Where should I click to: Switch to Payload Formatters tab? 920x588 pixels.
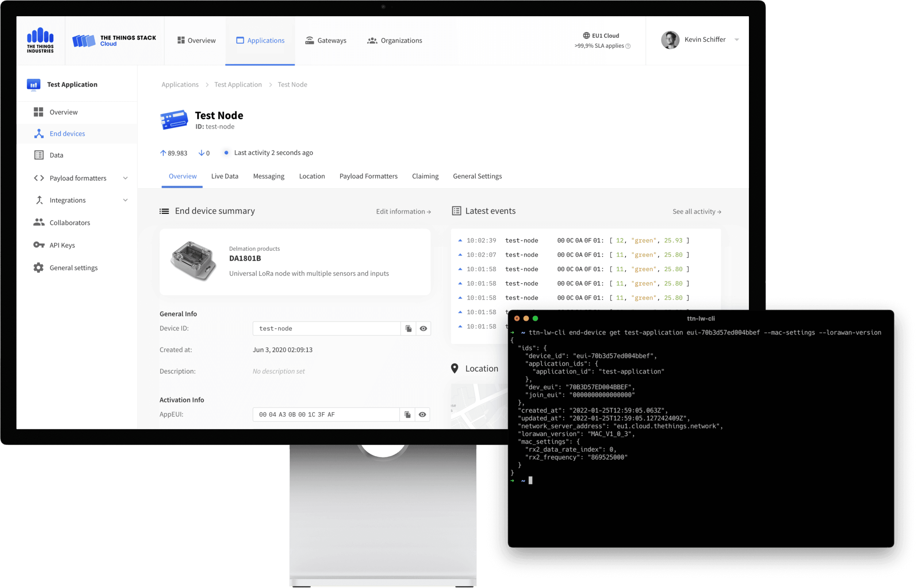(368, 176)
